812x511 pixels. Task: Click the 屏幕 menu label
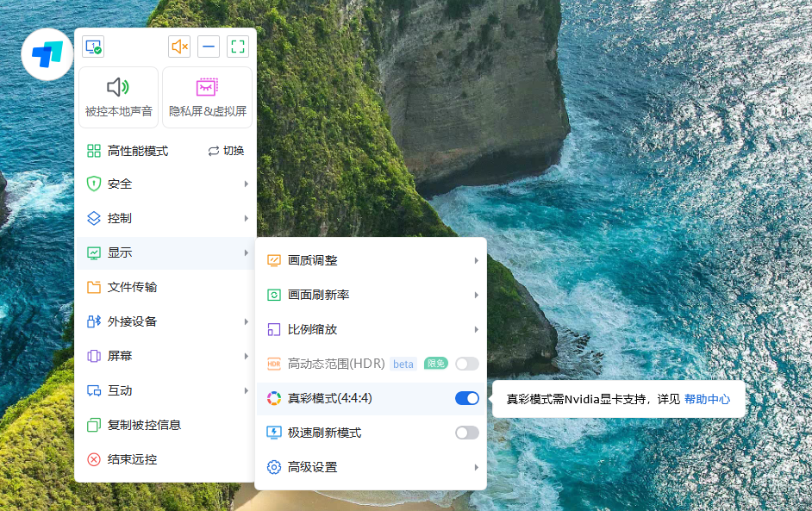click(120, 356)
